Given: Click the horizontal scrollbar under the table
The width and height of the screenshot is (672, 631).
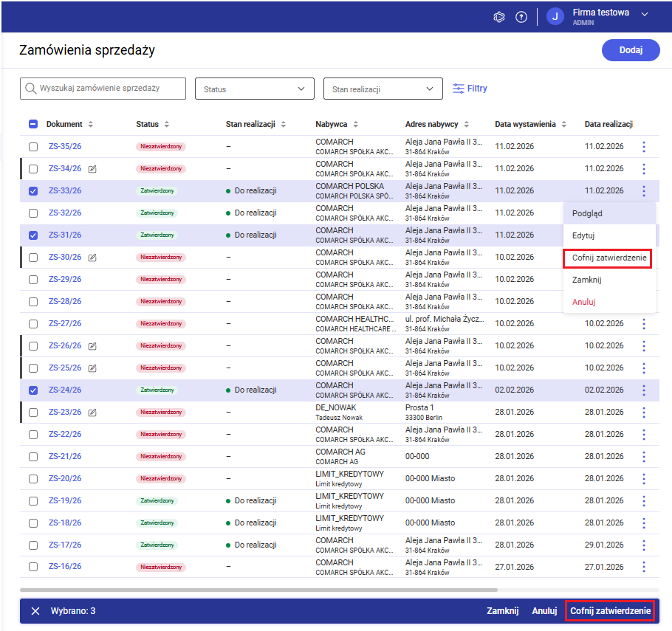Looking at the screenshot, I should 258,590.
